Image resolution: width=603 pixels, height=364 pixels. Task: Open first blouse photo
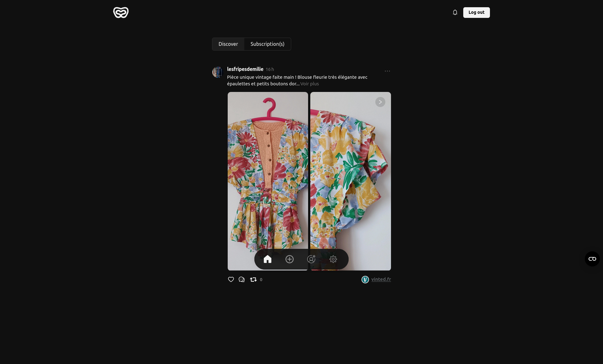268,169
